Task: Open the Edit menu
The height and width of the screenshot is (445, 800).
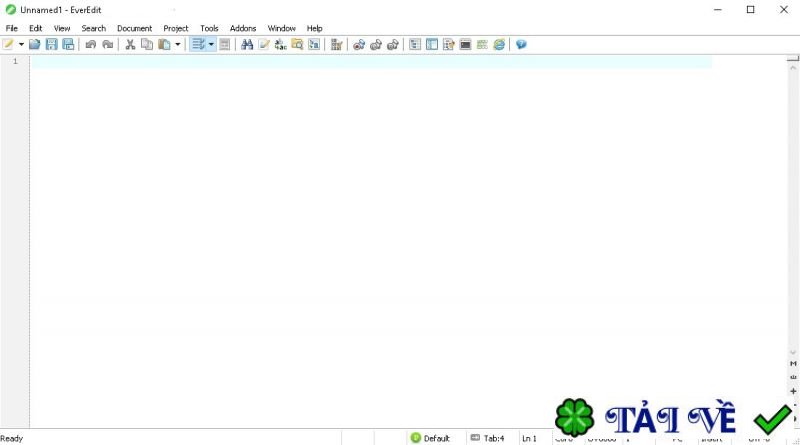Action: click(x=36, y=28)
